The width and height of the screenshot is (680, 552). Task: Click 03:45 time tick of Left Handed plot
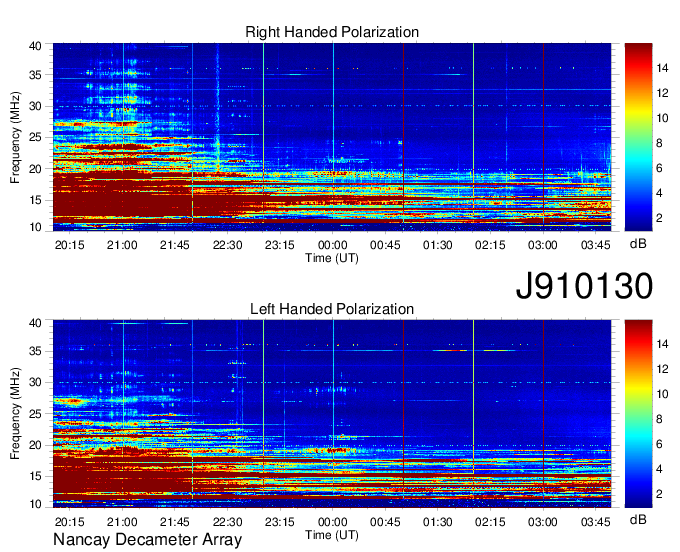coord(595,522)
